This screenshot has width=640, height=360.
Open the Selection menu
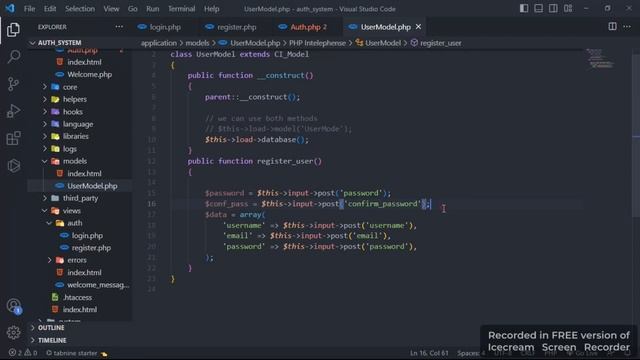click(80, 9)
